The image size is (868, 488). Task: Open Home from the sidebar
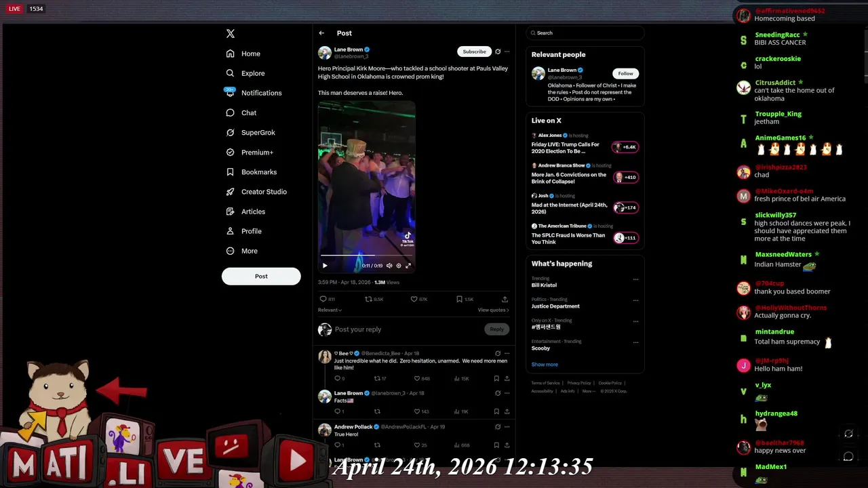pos(243,54)
